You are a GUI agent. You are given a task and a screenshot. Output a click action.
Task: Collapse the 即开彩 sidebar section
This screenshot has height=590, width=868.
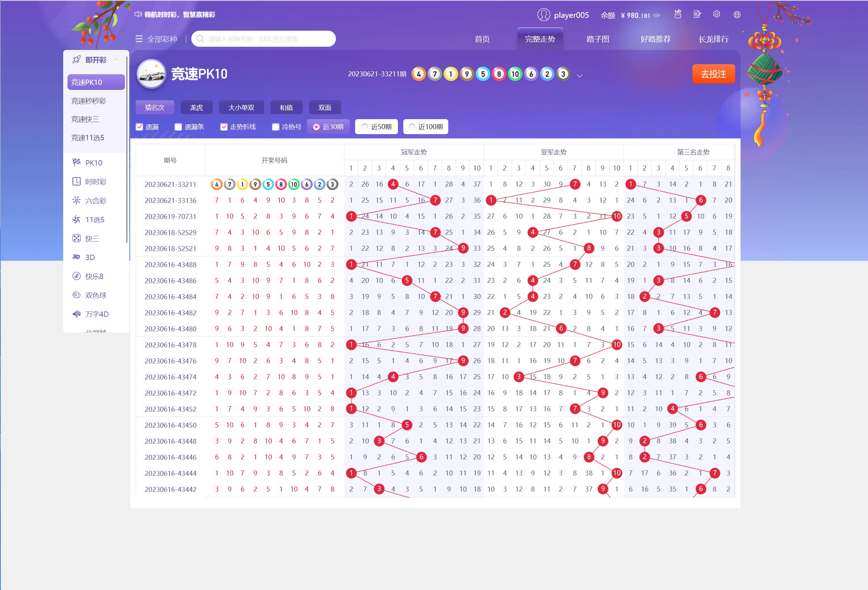[x=116, y=60]
